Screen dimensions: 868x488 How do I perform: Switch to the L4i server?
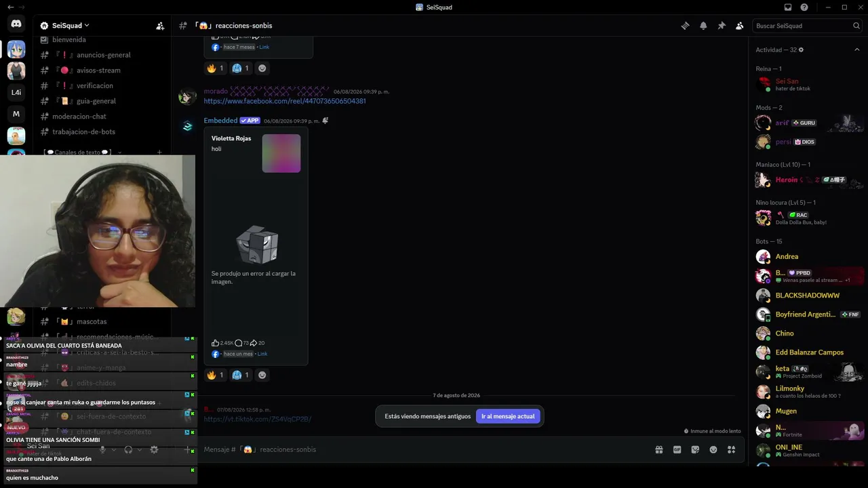16,92
